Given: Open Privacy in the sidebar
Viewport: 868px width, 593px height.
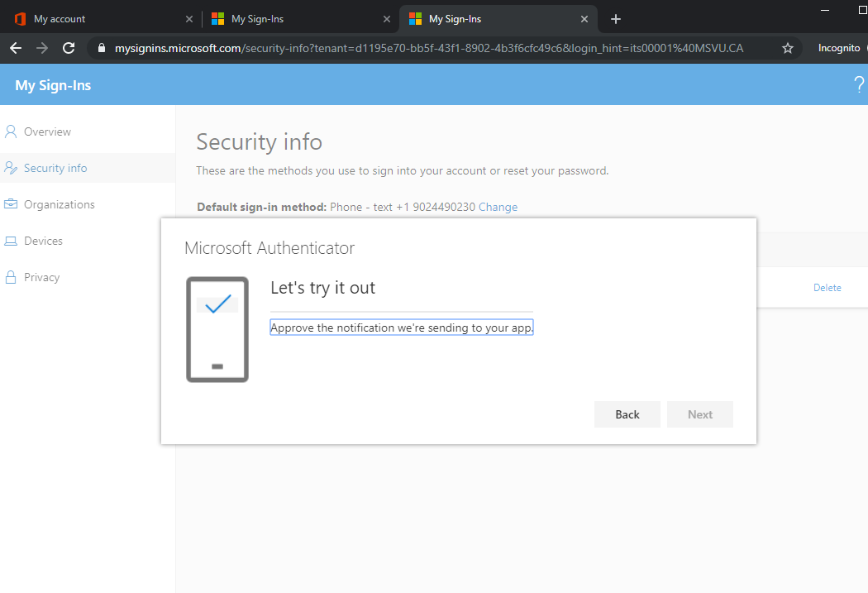Looking at the screenshot, I should point(41,277).
